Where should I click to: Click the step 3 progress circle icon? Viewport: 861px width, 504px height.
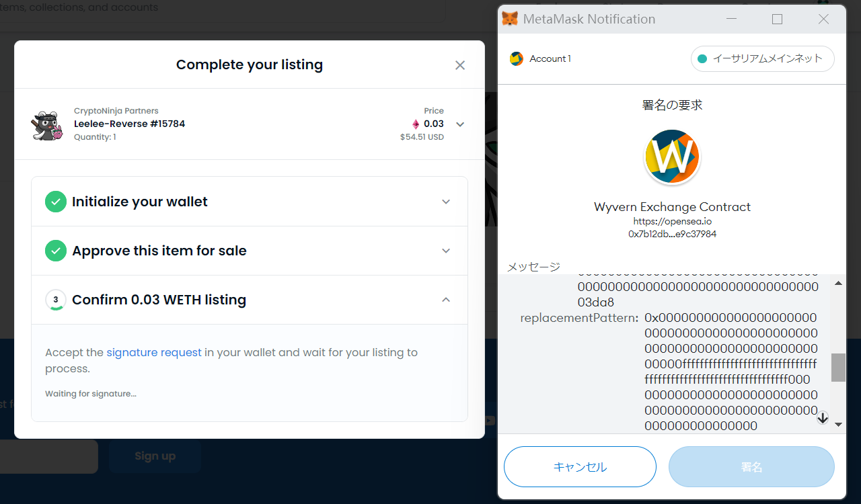coord(56,300)
